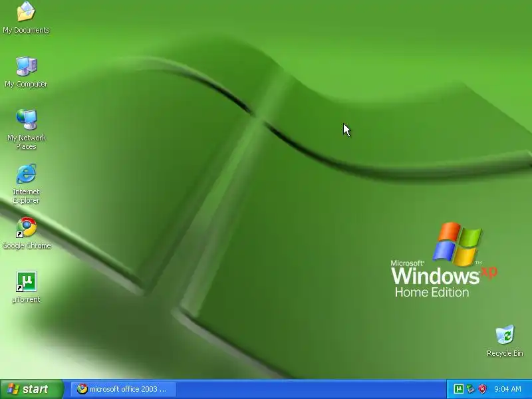Click the Internet Explorer label text

click(26, 196)
